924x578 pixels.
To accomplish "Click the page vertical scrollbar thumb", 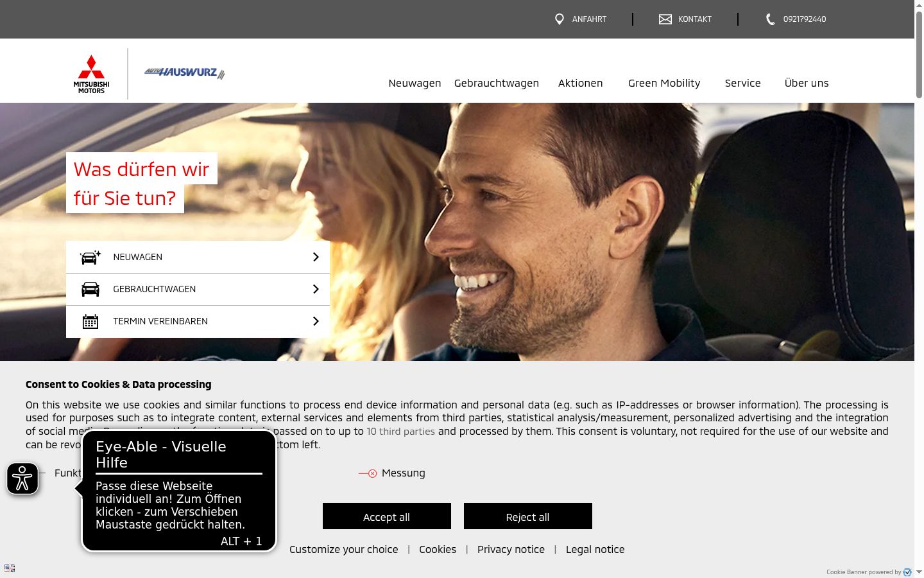I will [919, 55].
